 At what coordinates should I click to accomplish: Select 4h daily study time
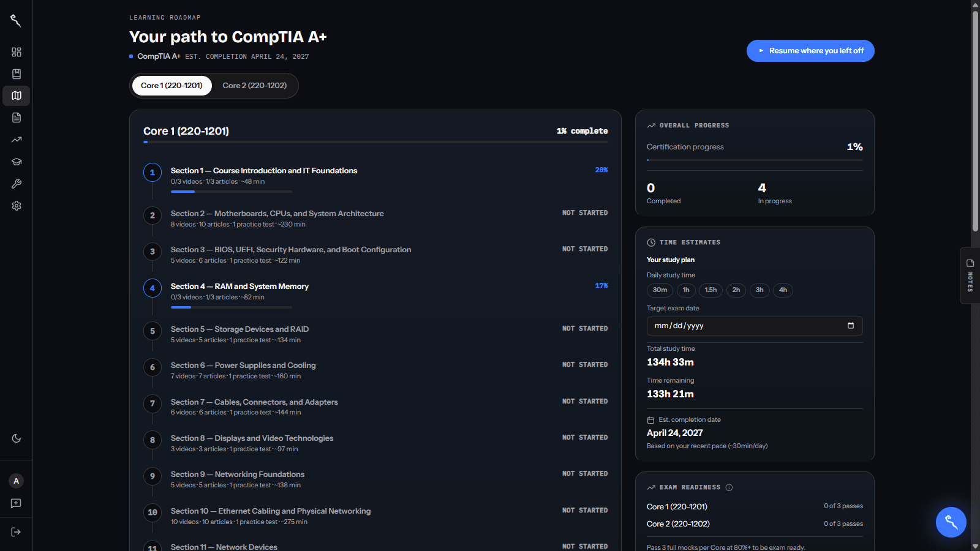(x=783, y=290)
